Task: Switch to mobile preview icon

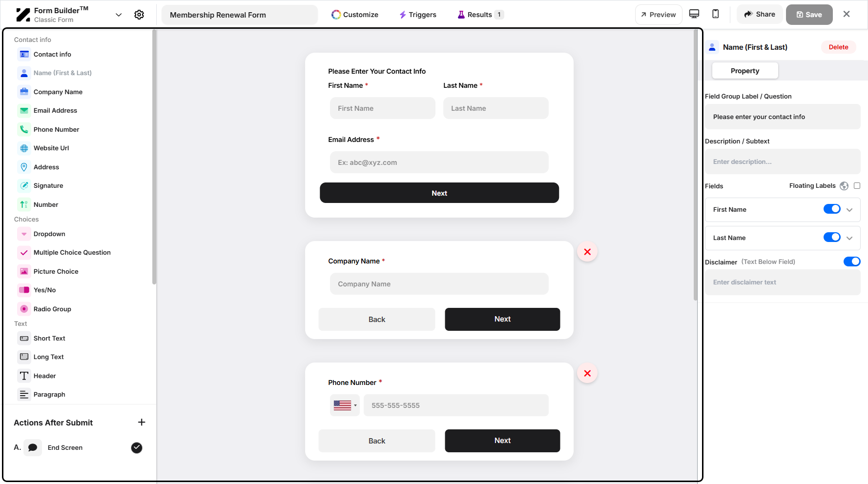Action: coord(715,14)
